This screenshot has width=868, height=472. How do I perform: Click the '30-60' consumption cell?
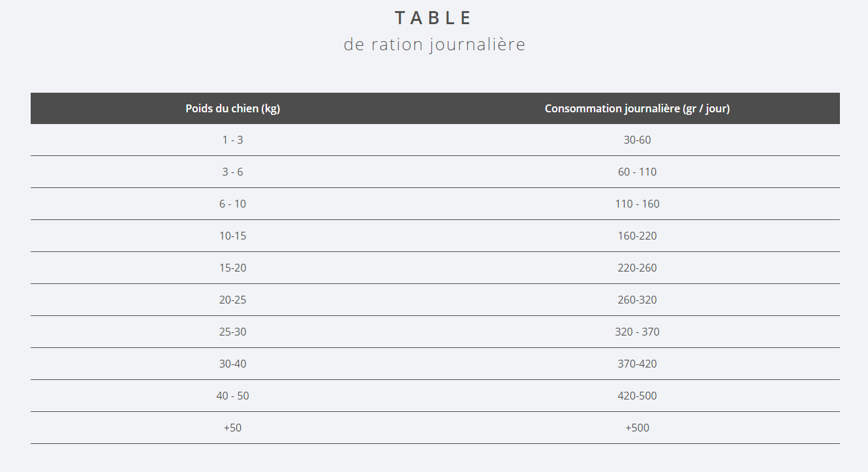(638, 140)
